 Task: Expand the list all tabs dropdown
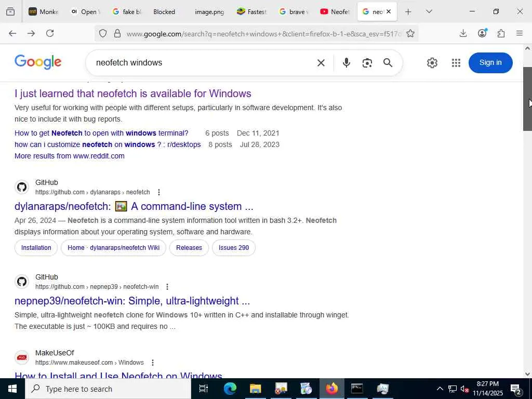point(429,11)
